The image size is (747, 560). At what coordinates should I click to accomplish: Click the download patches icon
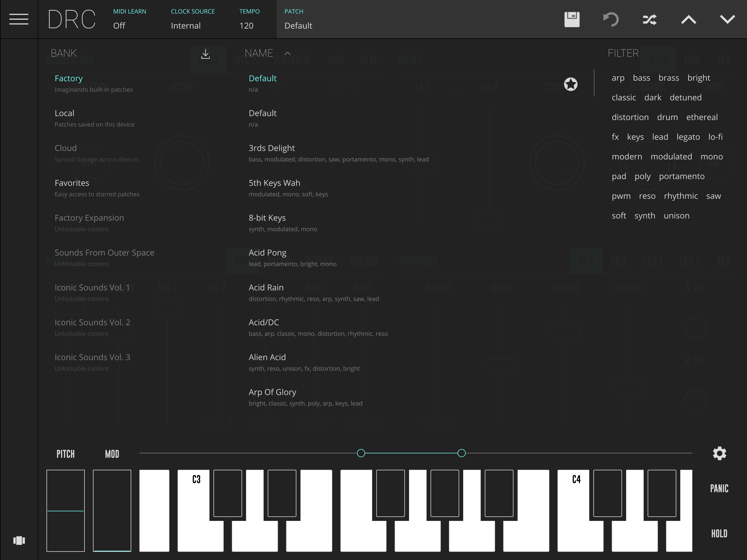coord(205,53)
